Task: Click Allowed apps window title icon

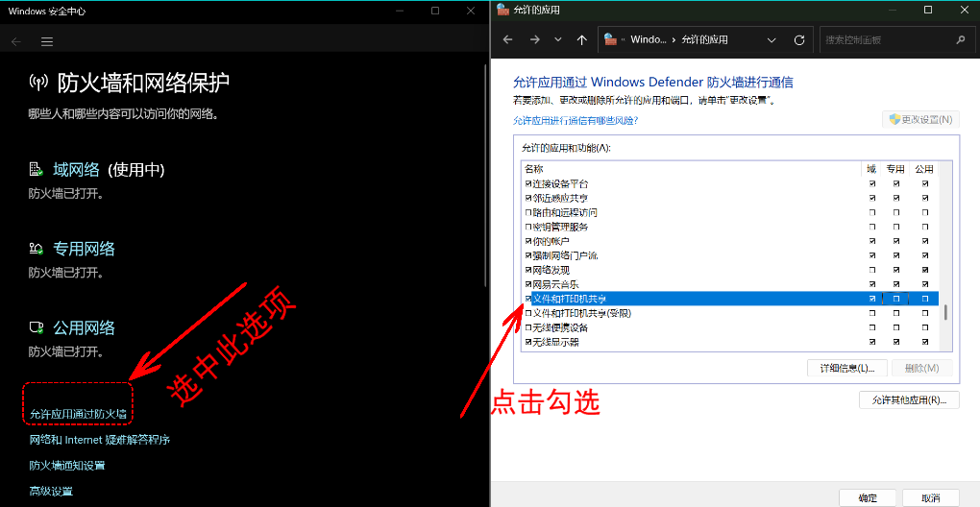Action: [502, 10]
